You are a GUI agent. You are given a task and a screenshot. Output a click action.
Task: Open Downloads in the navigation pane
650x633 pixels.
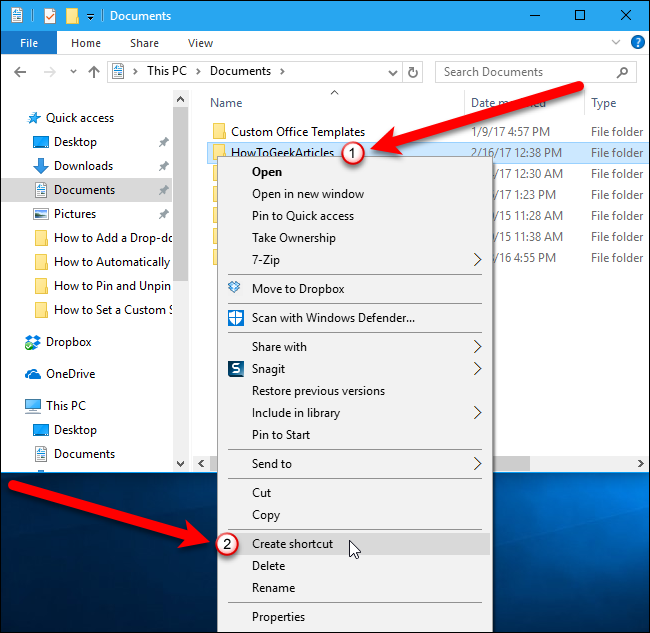83,166
